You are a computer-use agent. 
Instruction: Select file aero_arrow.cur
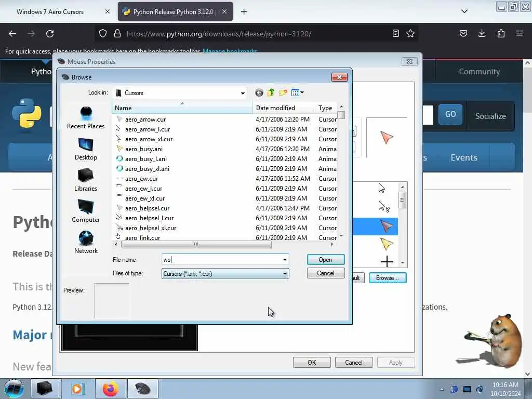tap(145, 119)
